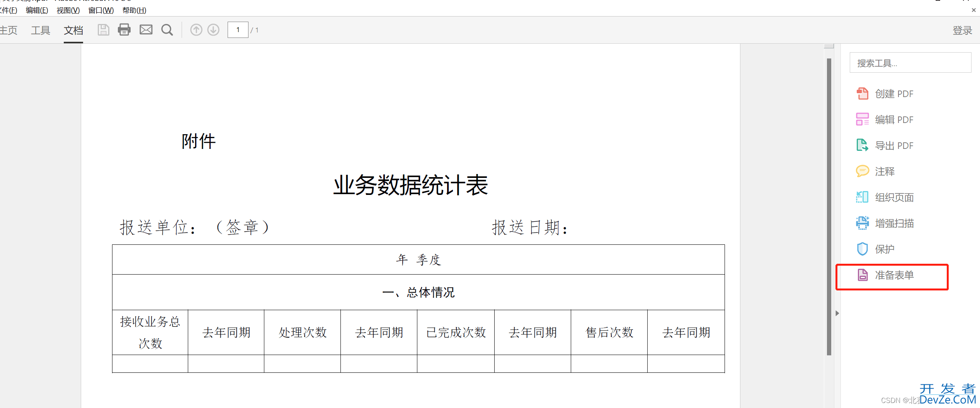Open the 保护 tool label

[885, 249]
